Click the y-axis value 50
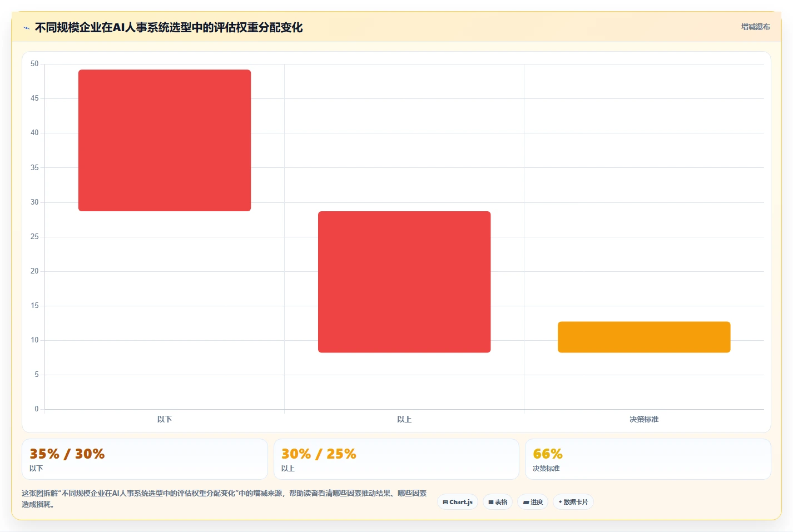The image size is (793, 532). coord(34,64)
